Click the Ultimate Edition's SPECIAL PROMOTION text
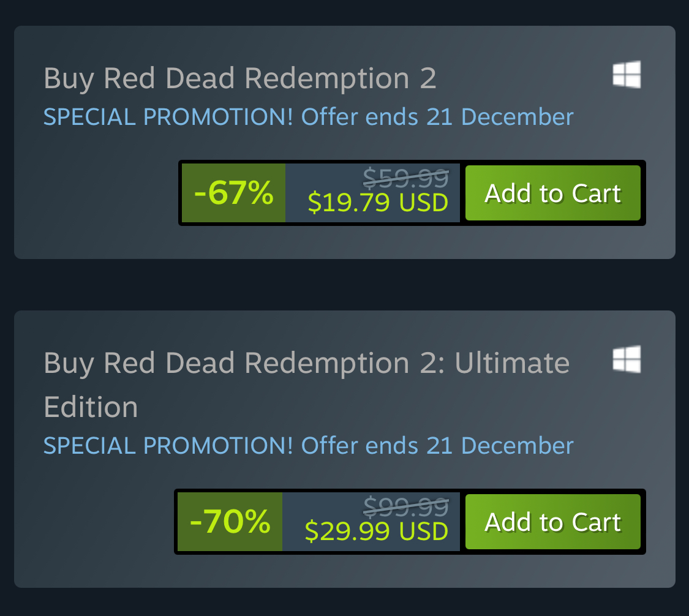This screenshot has height=616, width=689. pyautogui.click(x=168, y=445)
